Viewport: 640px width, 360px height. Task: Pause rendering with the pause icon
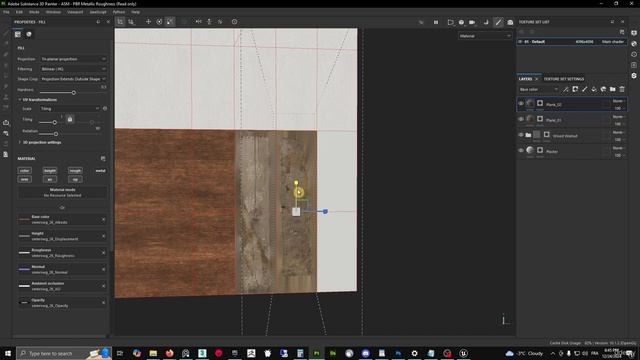tap(436, 22)
